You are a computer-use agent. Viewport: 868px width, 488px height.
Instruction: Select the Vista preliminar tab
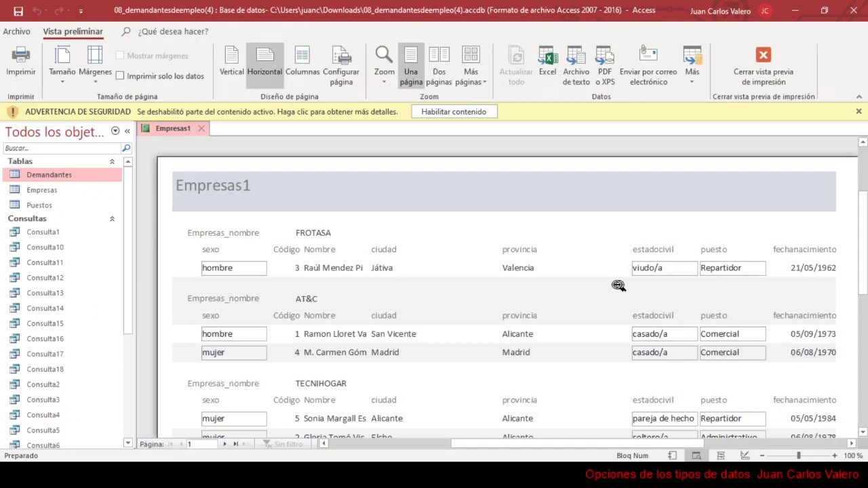tap(73, 31)
